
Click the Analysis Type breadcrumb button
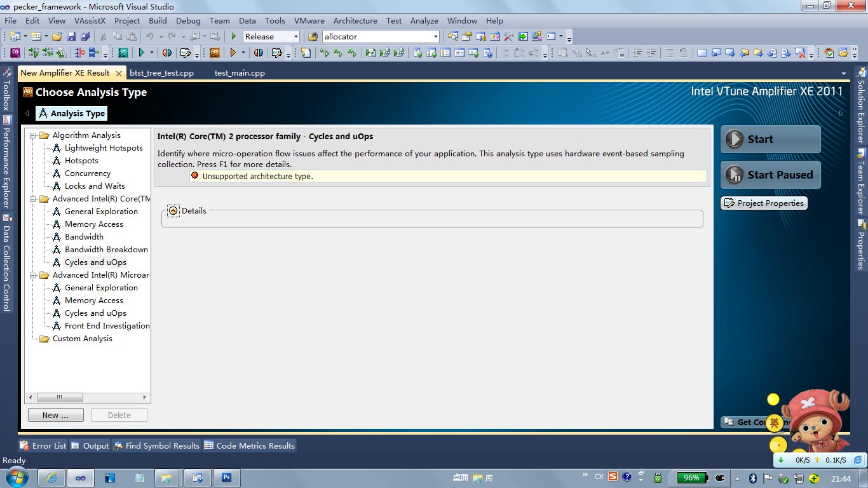click(x=71, y=114)
